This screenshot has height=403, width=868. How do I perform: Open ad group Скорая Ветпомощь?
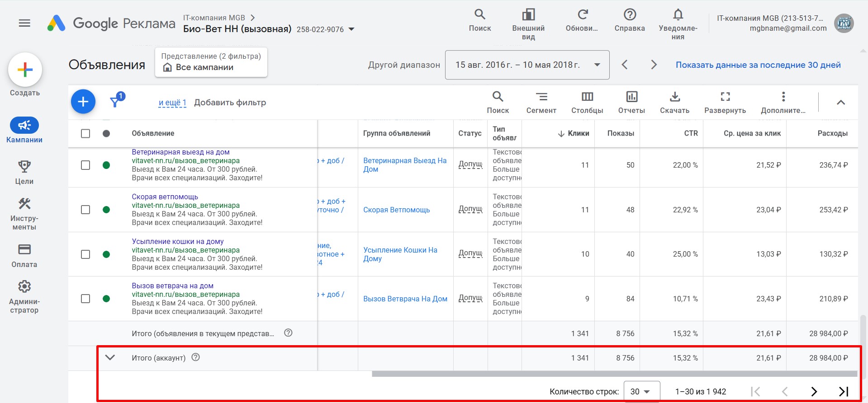pyautogui.click(x=396, y=210)
